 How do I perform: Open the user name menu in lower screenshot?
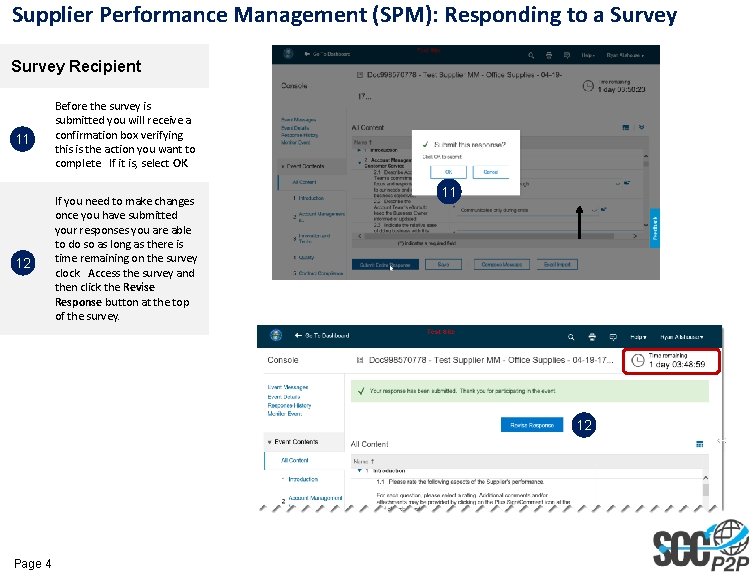tap(682, 337)
